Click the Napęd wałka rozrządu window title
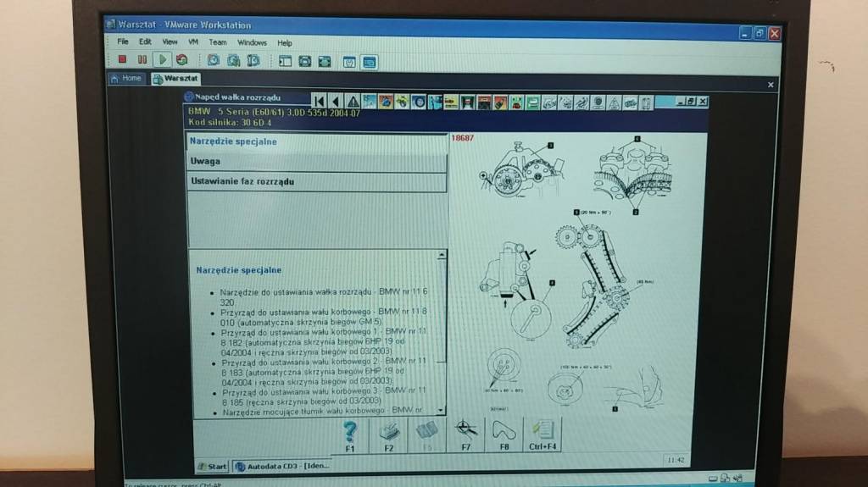 237,97
